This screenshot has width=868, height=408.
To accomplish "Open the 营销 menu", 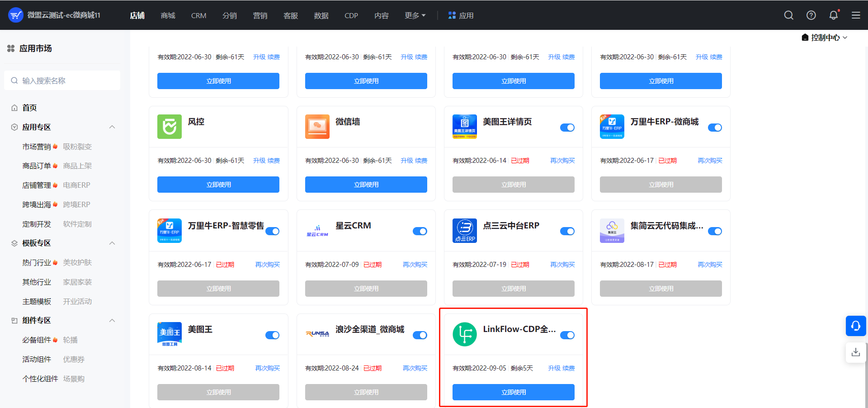I will (260, 15).
